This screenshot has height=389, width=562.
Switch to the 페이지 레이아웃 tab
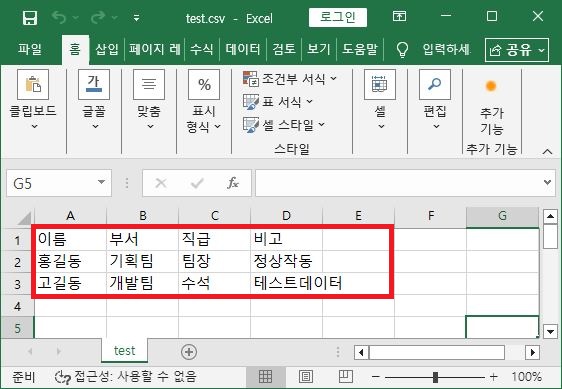tap(154, 49)
